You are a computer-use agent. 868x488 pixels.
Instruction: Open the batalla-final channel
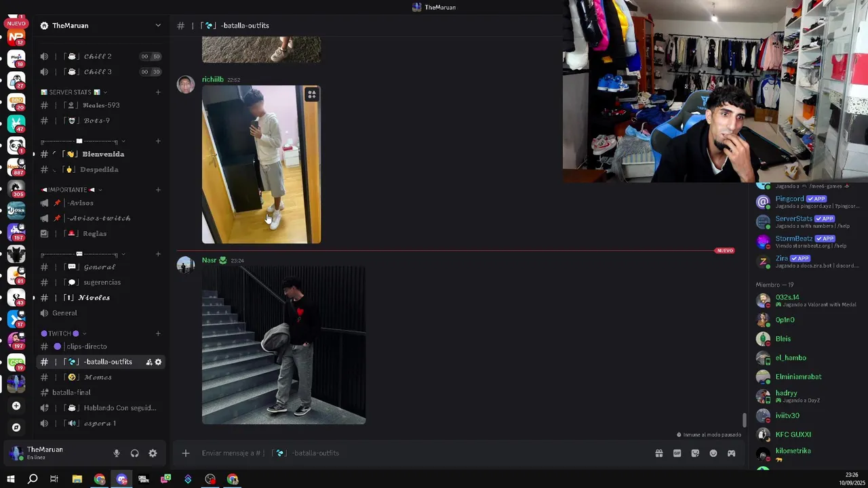point(100,392)
